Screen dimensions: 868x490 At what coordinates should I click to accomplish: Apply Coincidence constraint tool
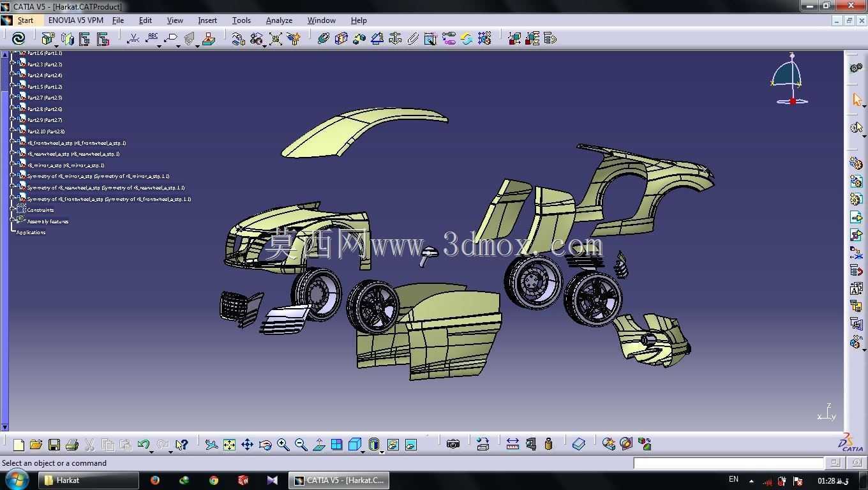click(324, 39)
